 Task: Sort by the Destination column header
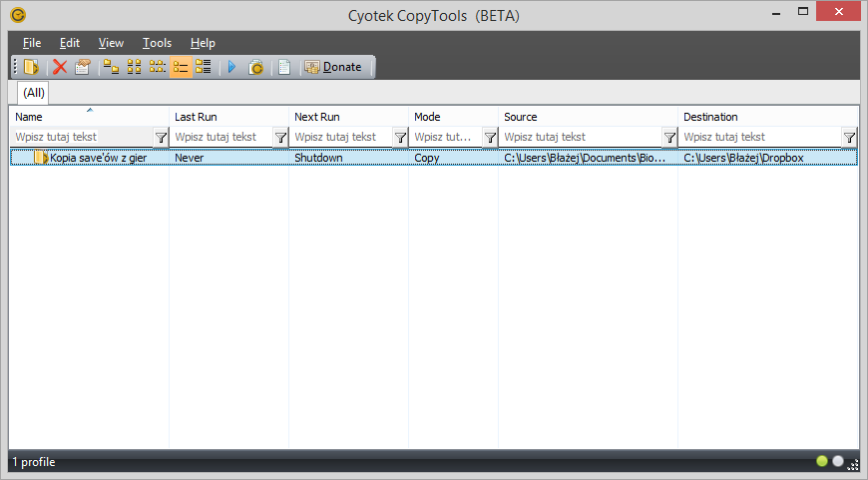[x=768, y=117]
